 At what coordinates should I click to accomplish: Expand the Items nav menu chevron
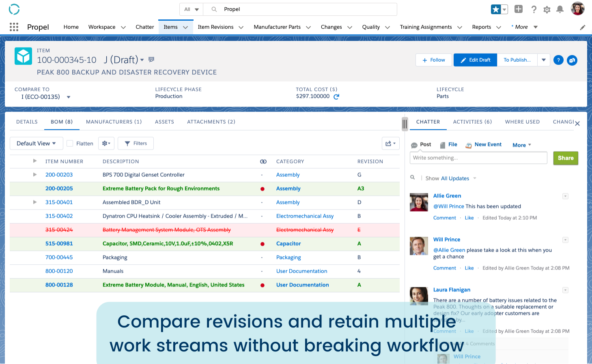point(185,28)
